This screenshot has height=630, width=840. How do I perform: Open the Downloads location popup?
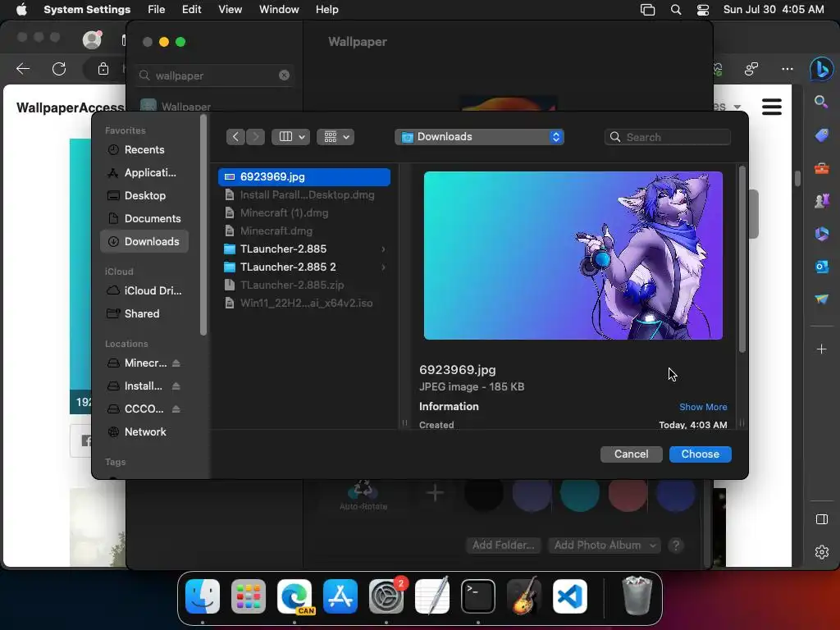(479, 137)
